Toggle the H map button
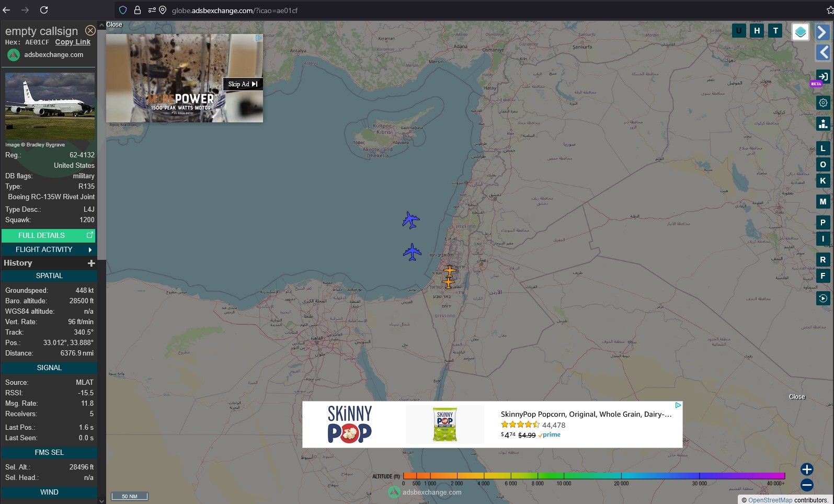834x504 pixels. pos(757,31)
